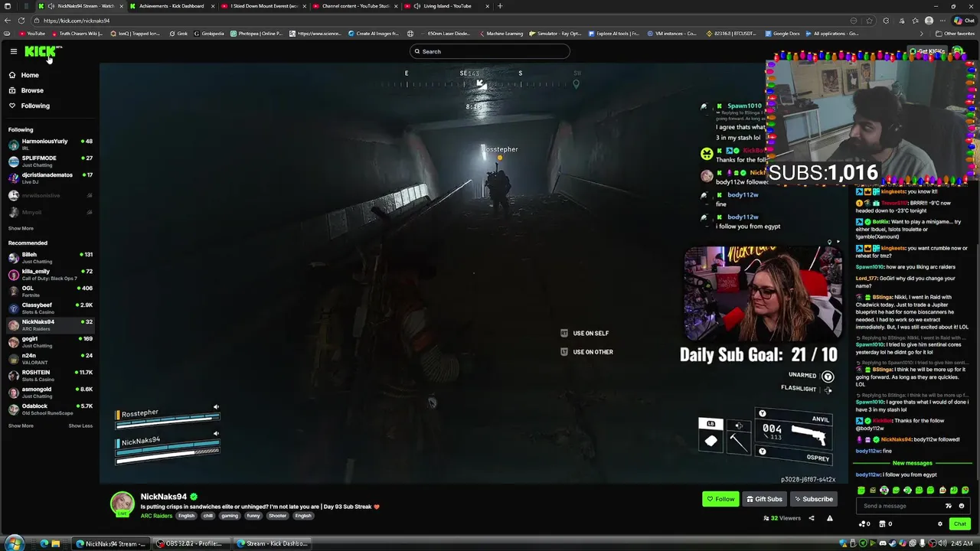The width and height of the screenshot is (980, 551).
Task: Open Odablock recommended channel
Action: pyautogui.click(x=50, y=409)
